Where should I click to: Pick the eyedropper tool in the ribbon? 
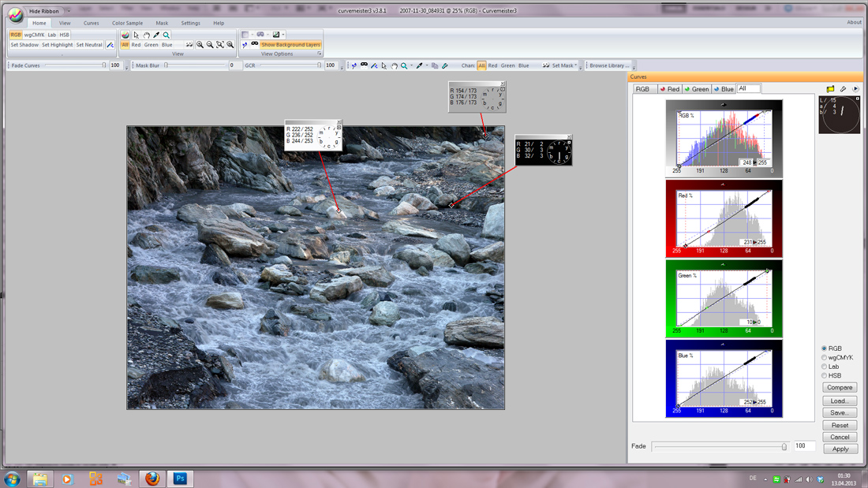pos(156,35)
